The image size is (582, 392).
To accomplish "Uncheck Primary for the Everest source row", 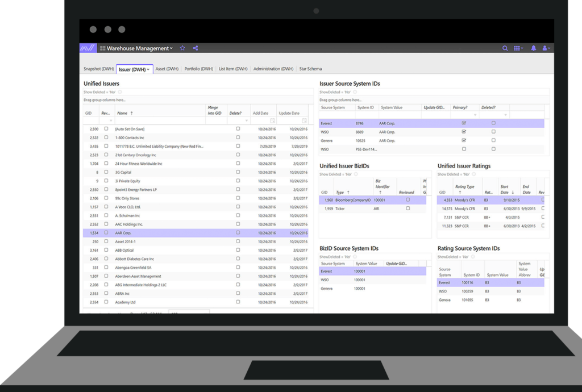I will tap(464, 123).
